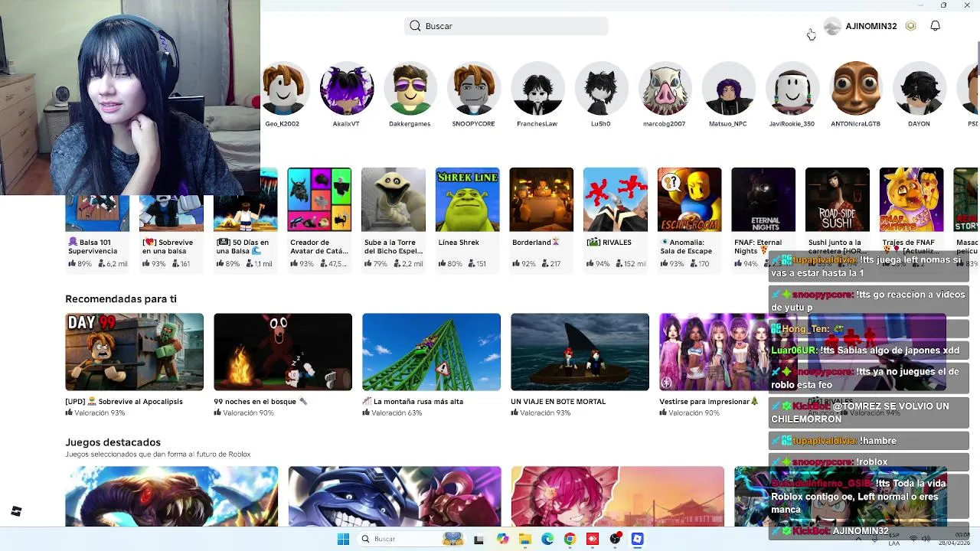The image size is (980, 551).
Task: Open first featured game banner with monster
Action: click(171, 496)
